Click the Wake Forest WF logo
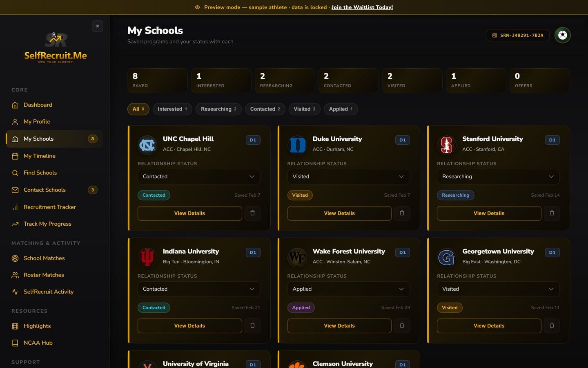This screenshot has width=588, height=368. 297,258
